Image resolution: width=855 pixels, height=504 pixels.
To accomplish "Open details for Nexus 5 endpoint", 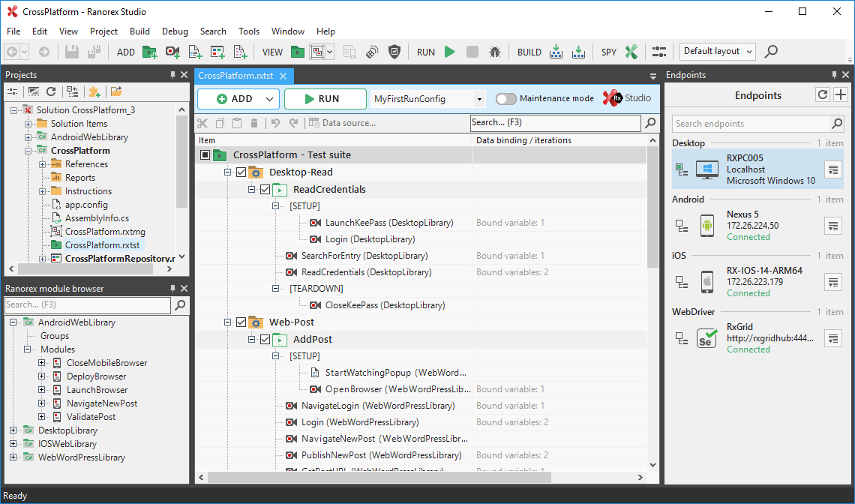I will 833,226.
